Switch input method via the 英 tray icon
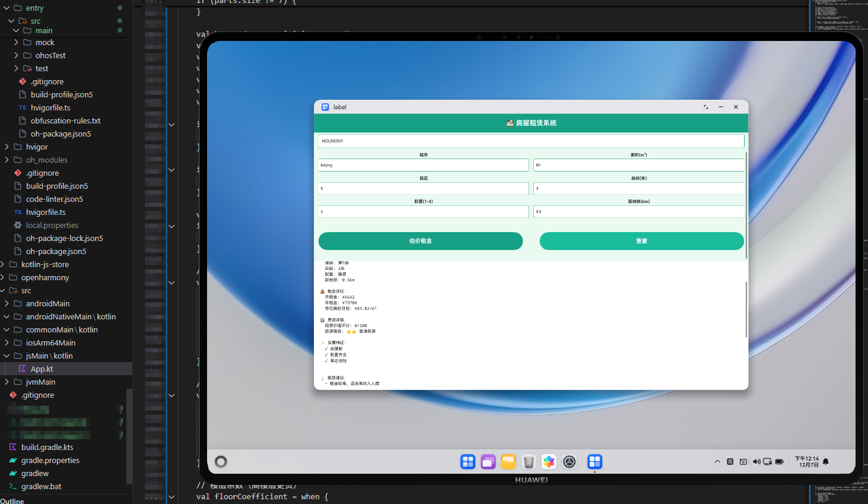868x504 pixels. coord(730,461)
